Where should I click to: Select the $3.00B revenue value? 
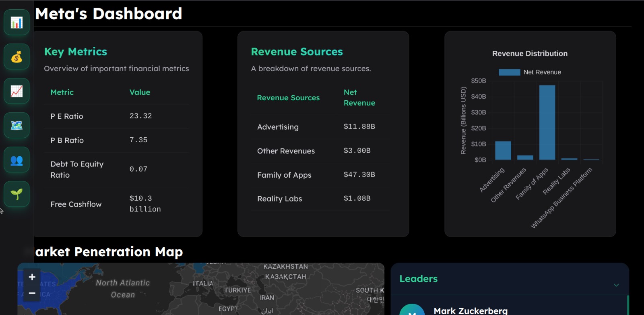pyautogui.click(x=357, y=151)
